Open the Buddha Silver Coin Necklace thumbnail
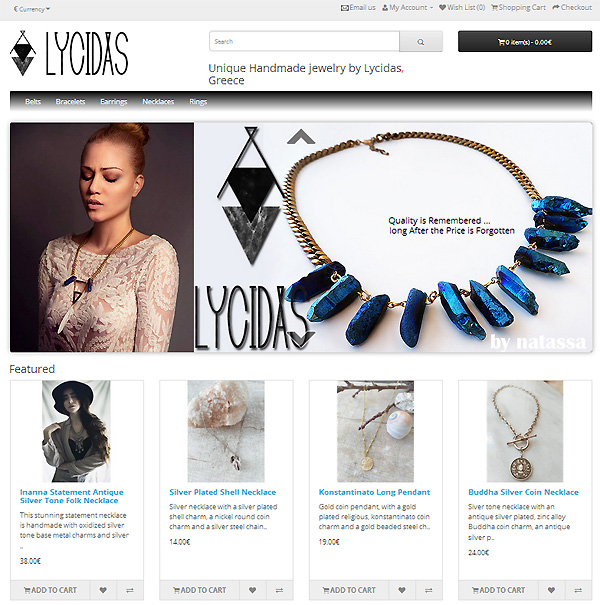Screen dimensions: 600x605 pyautogui.click(x=525, y=431)
